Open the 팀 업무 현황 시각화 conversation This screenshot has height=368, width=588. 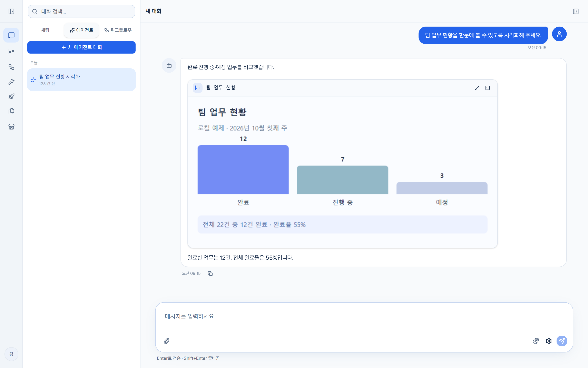pyautogui.click(x=81, y=80)
